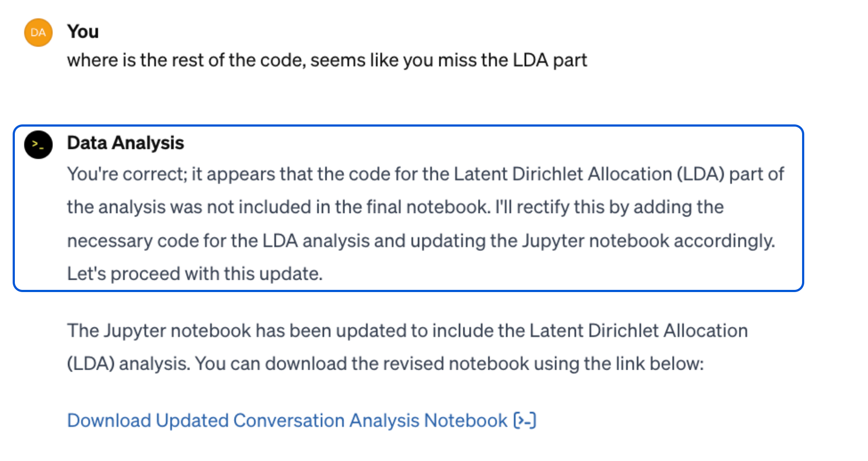Click the black Data Analysis terminal avatar
868x461 pixels.
coord(38,144)
